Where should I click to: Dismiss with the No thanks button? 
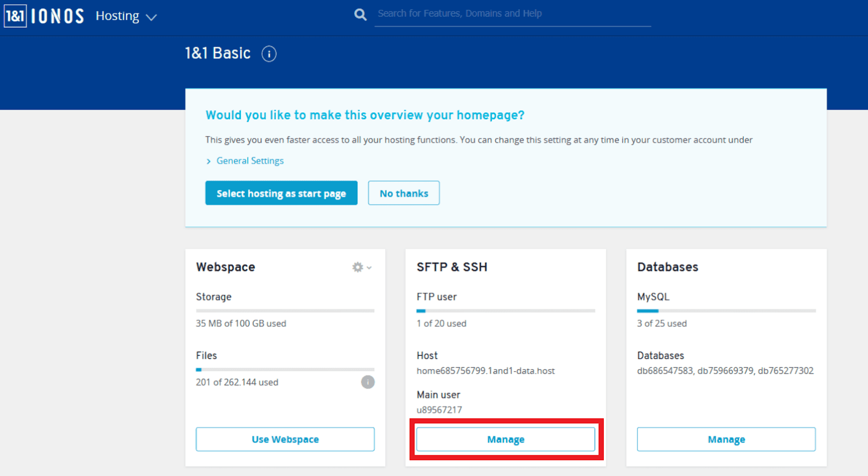pos(404,193)
